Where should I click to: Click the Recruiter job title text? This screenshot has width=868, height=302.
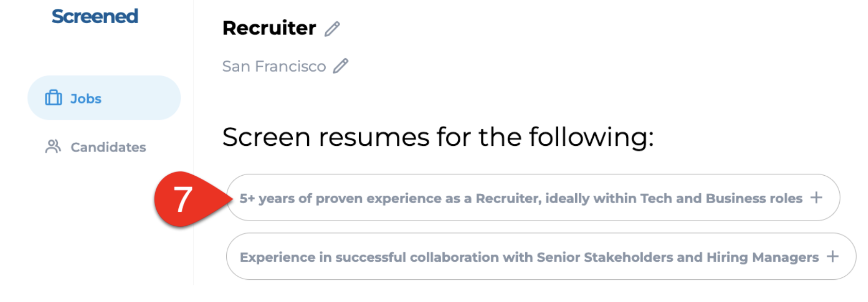coord(269,28)
